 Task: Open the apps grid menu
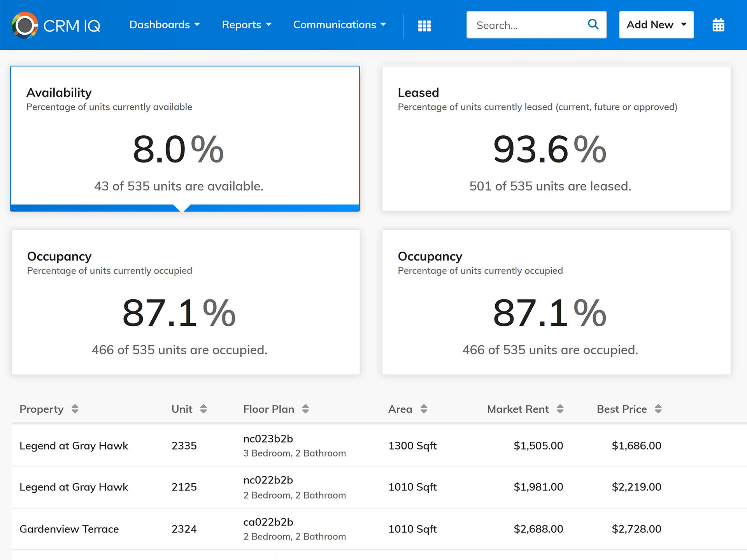click(x=424, y=25)
